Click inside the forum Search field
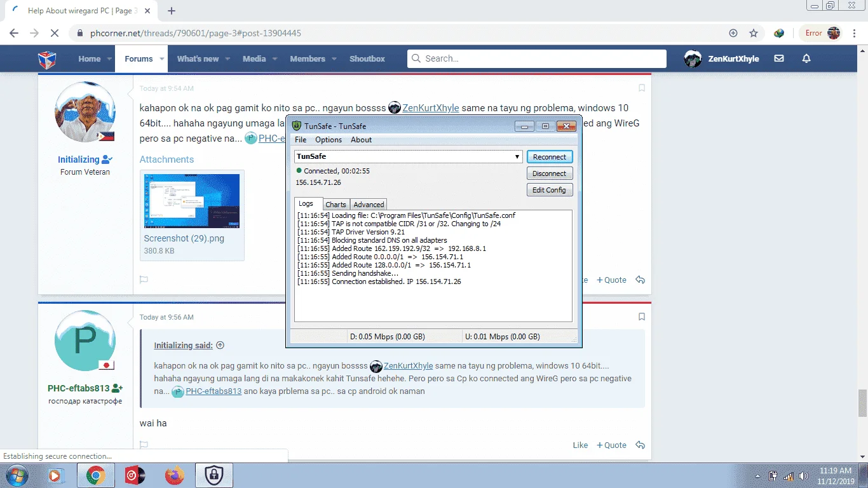Image resolution: width=868 pixels, height=488 pixels. (x=537, y=58)
